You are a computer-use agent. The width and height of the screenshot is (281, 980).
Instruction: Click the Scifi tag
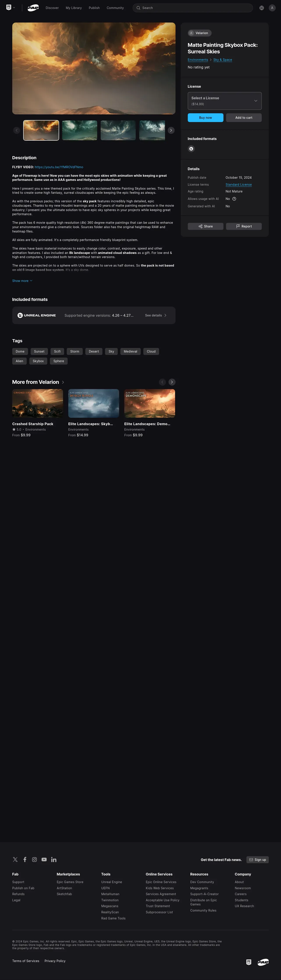[x=58, y=351]
